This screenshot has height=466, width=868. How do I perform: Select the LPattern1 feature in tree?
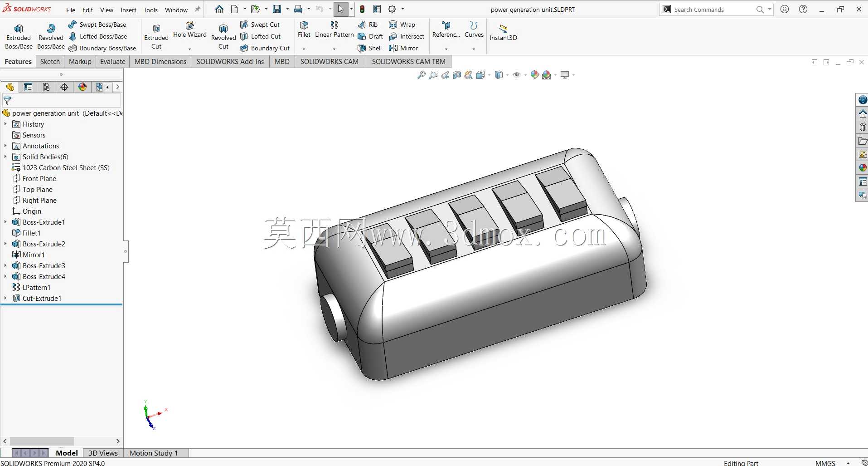pyautogui.click(x=31, y=287)
